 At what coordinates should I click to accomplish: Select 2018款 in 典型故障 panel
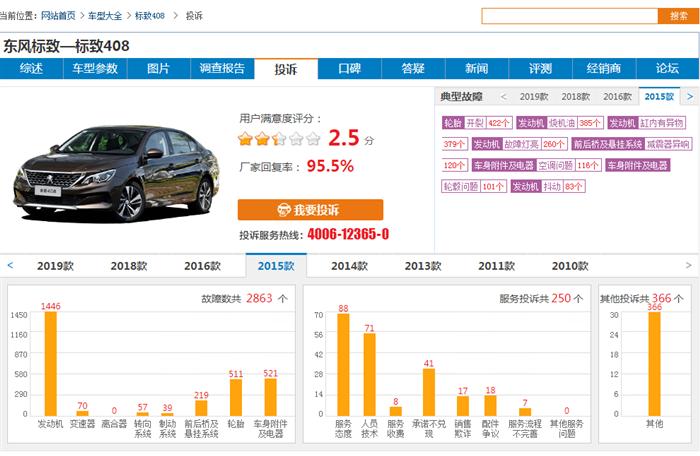coord(575,96)
